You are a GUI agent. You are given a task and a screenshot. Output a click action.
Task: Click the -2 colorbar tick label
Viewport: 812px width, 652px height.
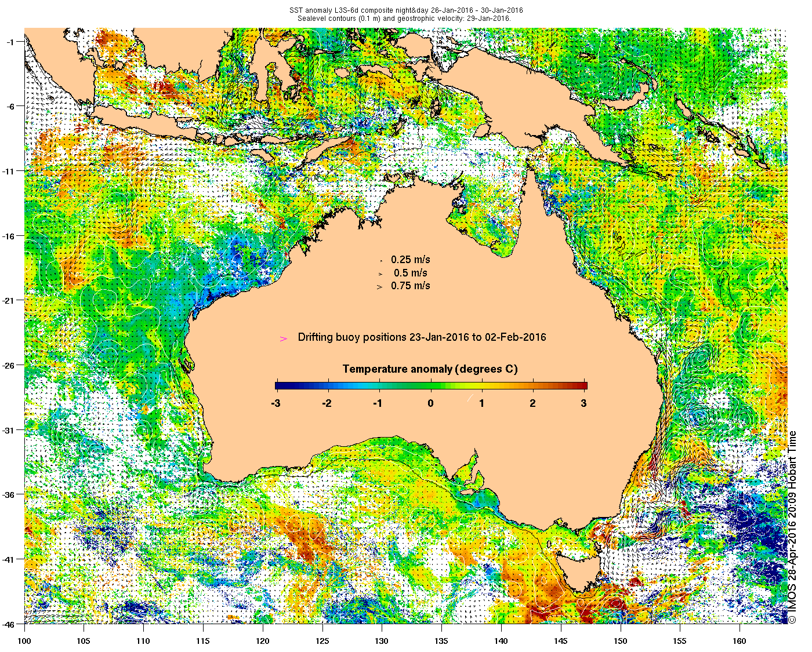pos(327,403)
